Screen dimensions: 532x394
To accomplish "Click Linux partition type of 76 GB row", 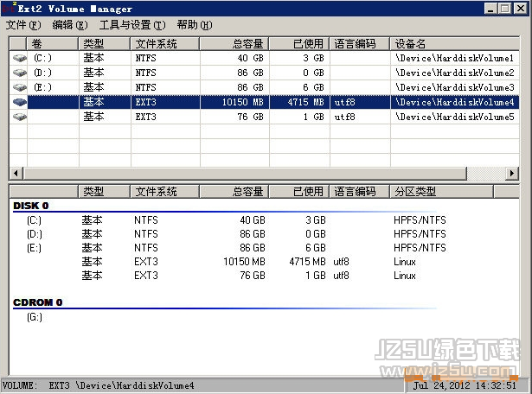I will click(405, 276).
